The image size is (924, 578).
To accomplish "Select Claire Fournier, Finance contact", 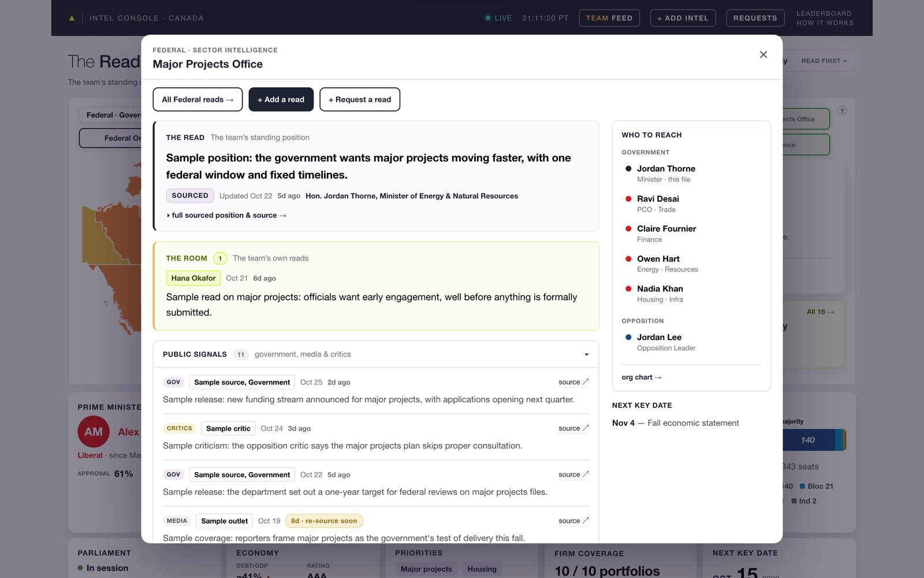I will (x=666, y=234).
